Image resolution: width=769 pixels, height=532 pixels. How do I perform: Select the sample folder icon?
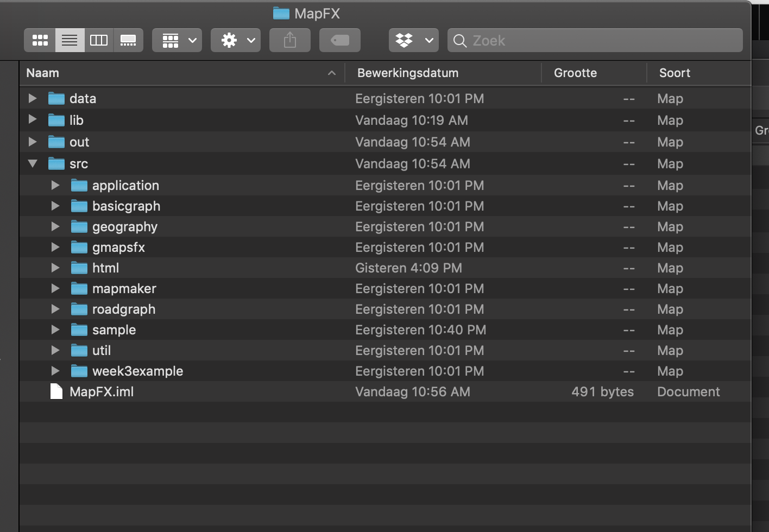(x=79, y=330)
